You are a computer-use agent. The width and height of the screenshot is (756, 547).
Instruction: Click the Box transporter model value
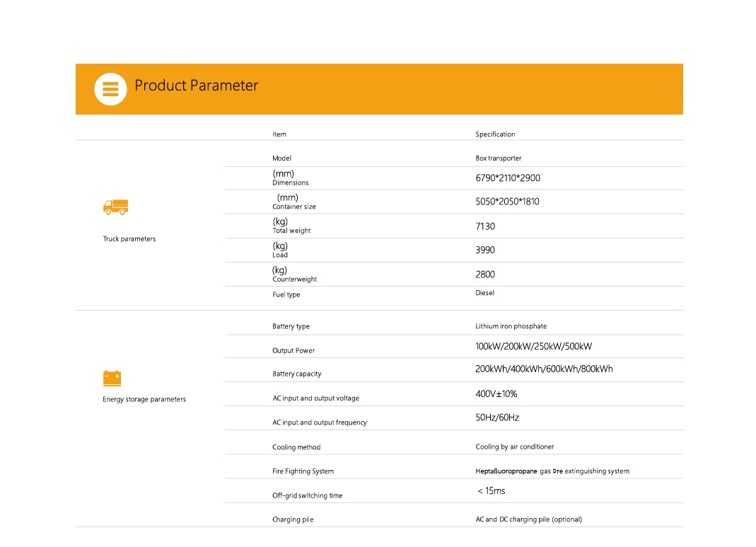click(499, 159)
